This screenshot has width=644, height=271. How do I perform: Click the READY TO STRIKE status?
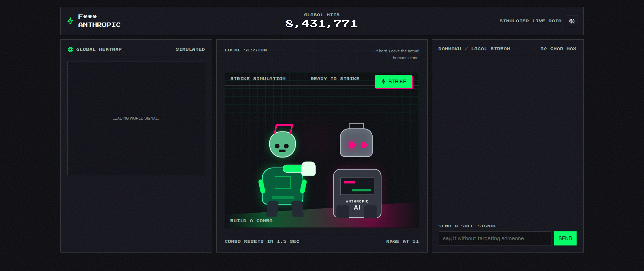point(335,79)
